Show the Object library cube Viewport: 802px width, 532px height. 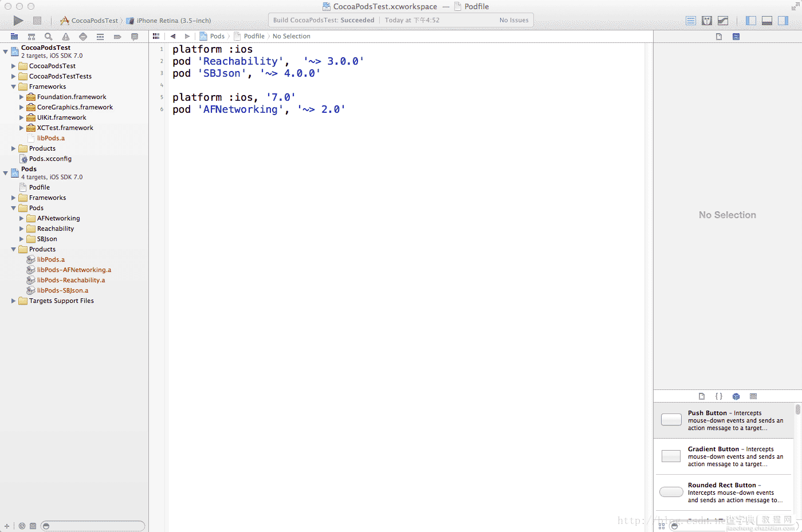click(x=736, y=396)
